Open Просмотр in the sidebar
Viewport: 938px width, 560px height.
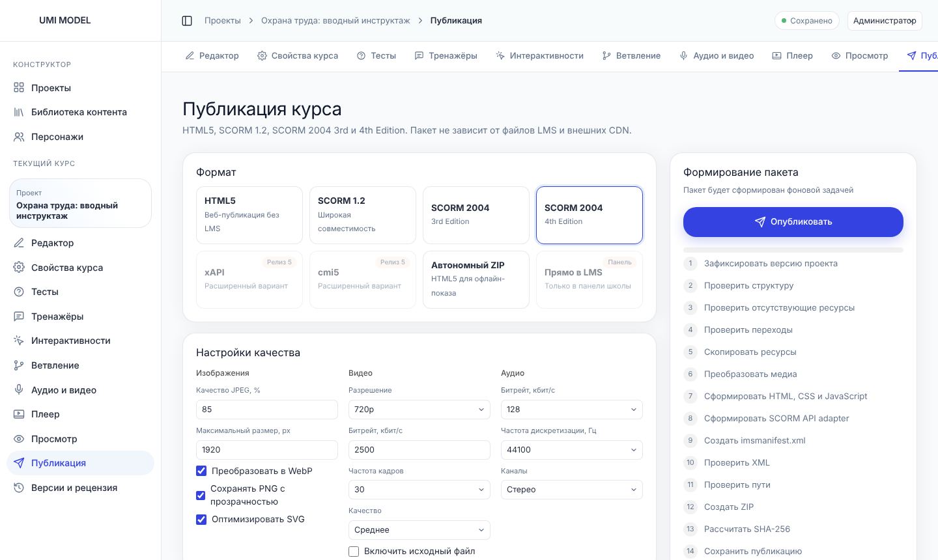[80, 439]
